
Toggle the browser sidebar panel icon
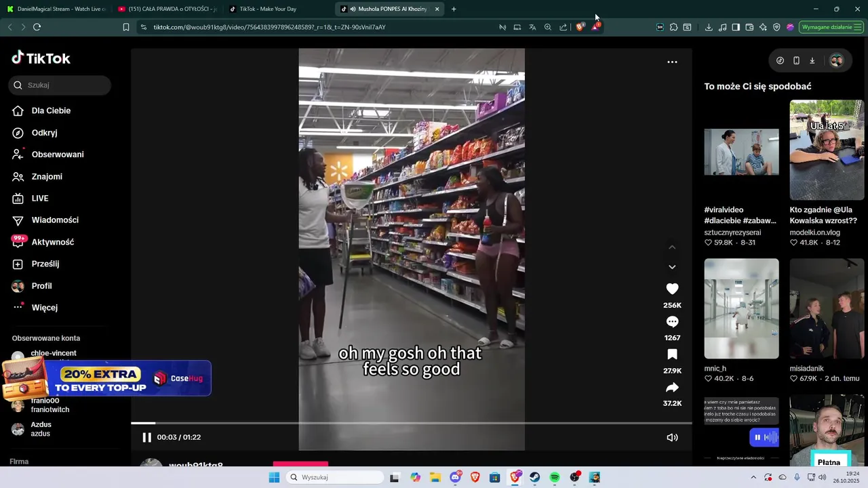point(736,27)
